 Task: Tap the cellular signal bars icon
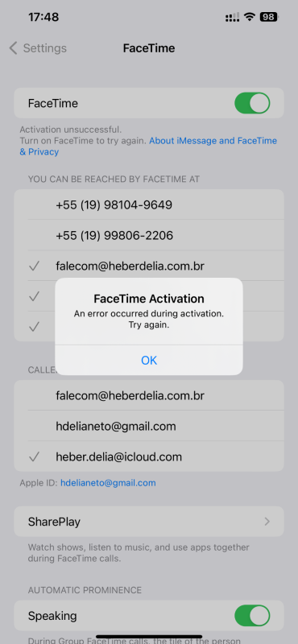pos(232,17)
